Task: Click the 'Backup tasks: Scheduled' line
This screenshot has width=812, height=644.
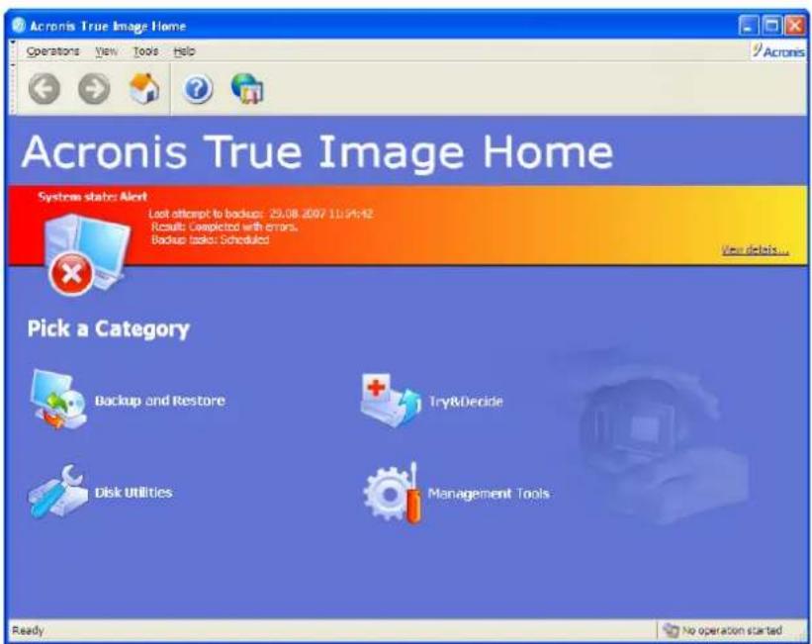Action: tap(211, 239)
